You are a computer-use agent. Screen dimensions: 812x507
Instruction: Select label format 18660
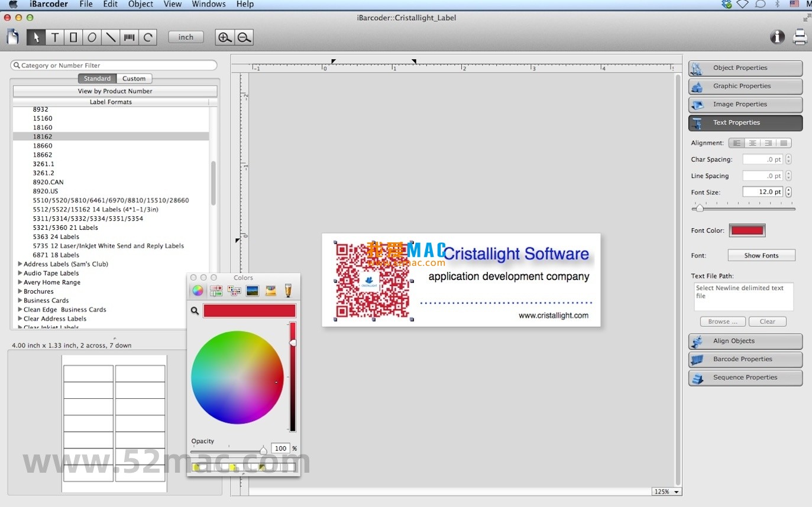click(43, 145)
